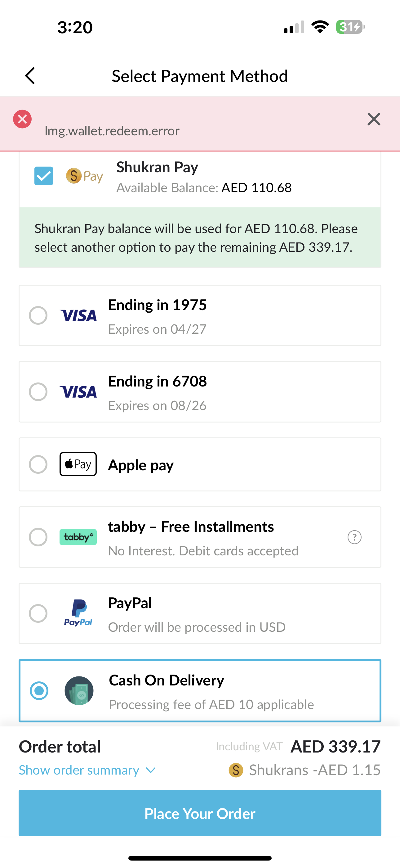Image resolution: width=400 pixels, height=868 pixels.
Task: Select PayPal payment radio button
Action: pos(38,613)
